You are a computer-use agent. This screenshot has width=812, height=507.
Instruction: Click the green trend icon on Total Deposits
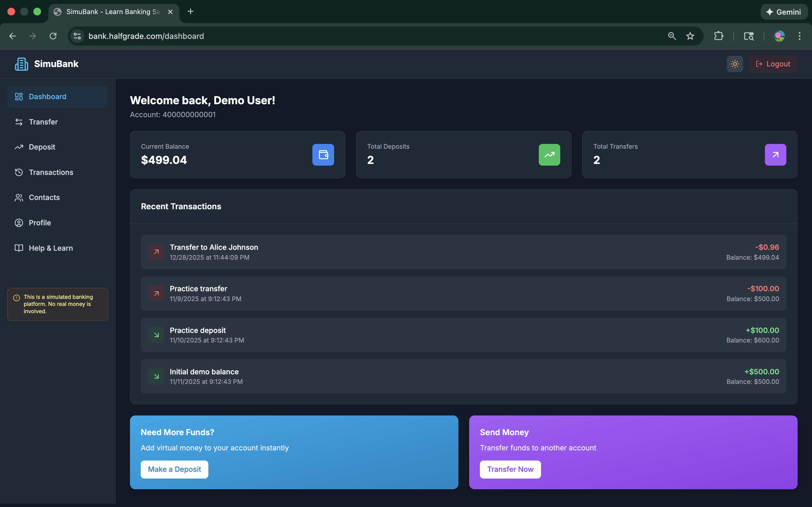coord(549,155)
